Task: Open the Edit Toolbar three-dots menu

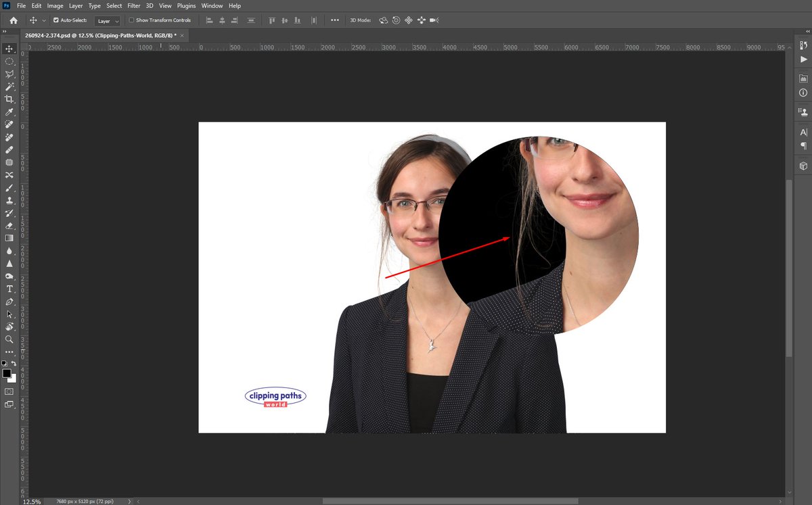Action: pyautogui.click(x=9, y=352)
